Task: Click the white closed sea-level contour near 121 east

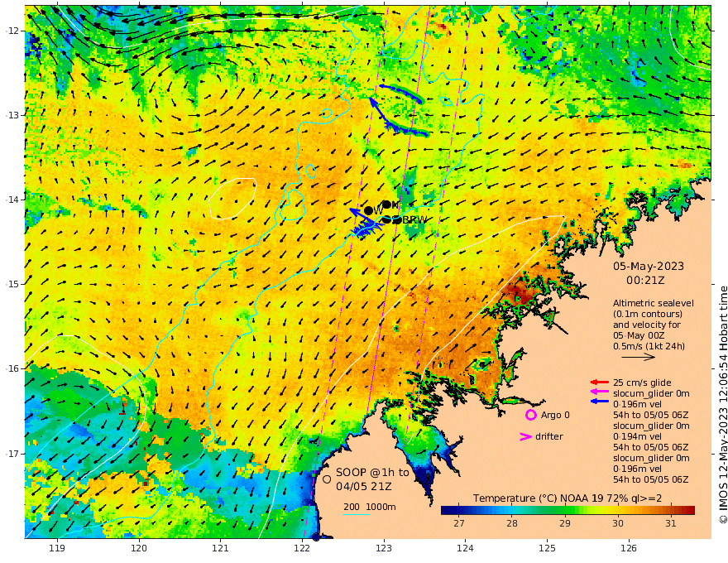Action: (x=232, y=199)
